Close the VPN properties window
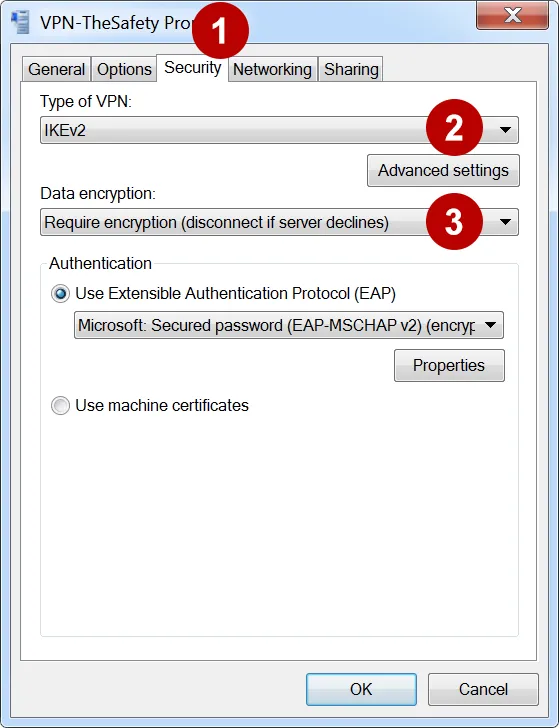Image resolution: width=559 pixels, height=728 pixels. [513, 16]
